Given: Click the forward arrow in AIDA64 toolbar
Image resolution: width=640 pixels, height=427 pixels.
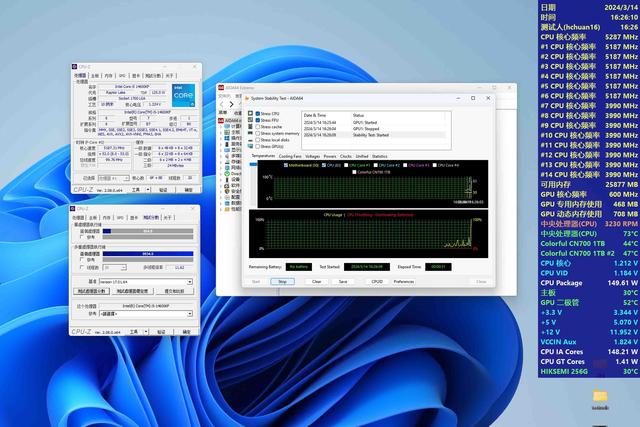Looking at the screenshot, I should click(231, 105).
